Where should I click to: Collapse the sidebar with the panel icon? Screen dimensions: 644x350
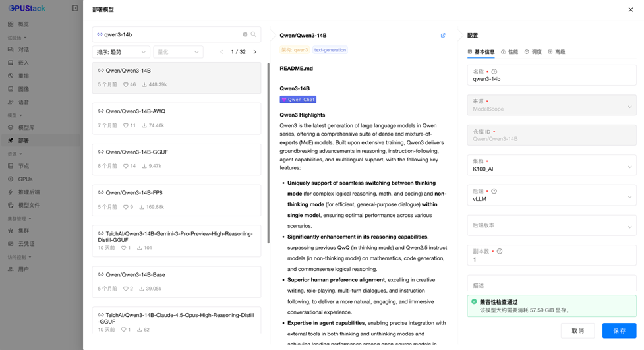click(x=74, y=8)
